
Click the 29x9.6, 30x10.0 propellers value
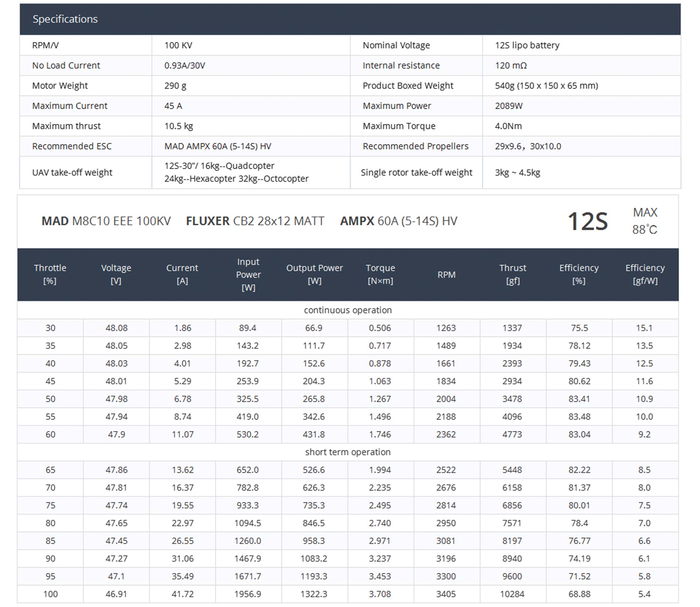tap(528, 146)
